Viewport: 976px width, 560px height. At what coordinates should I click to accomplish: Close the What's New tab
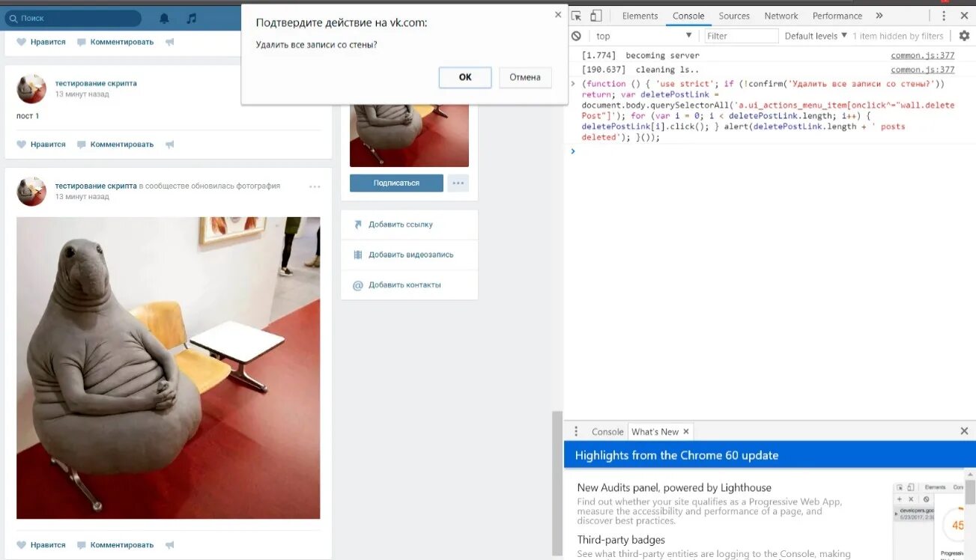(x=685, y=431)
